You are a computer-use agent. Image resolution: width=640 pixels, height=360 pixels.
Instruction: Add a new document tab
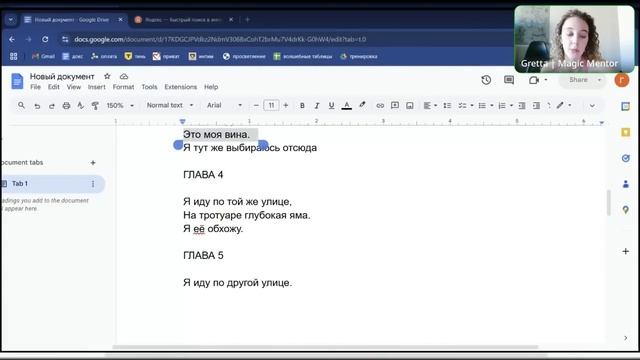93,162
